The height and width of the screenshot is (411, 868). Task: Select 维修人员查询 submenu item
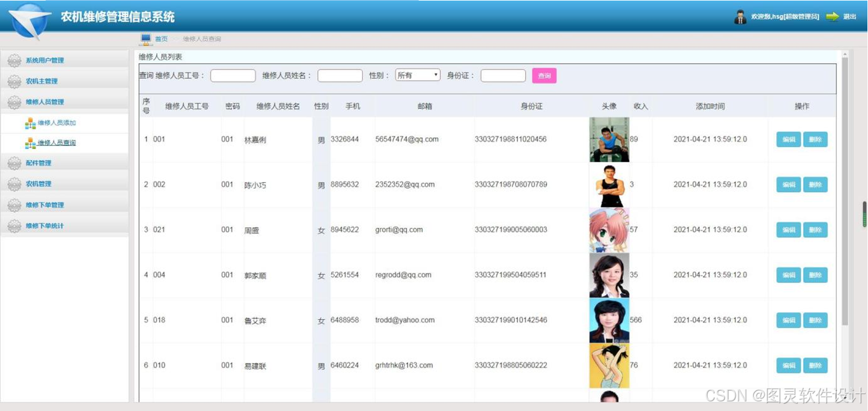(x=56, y=143)
